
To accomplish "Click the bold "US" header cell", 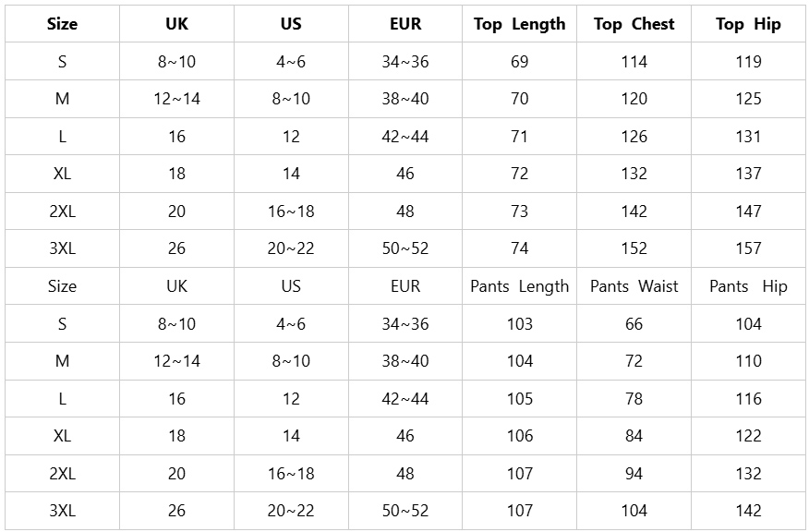I will 291,24.
